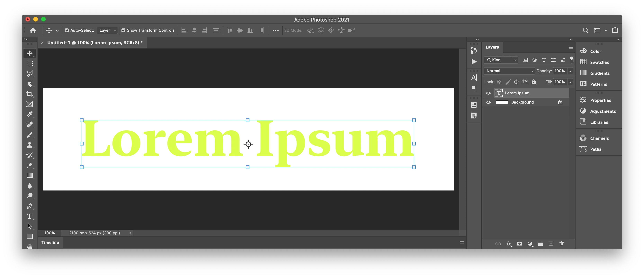Hide the Lorem Ipsum layer
Viewport: 644px width, 278px height.
coord(488,93)
